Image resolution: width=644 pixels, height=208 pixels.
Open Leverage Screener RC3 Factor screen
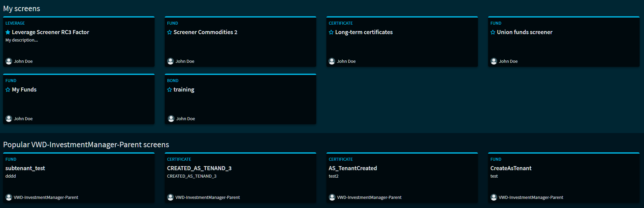coord(50,32)
